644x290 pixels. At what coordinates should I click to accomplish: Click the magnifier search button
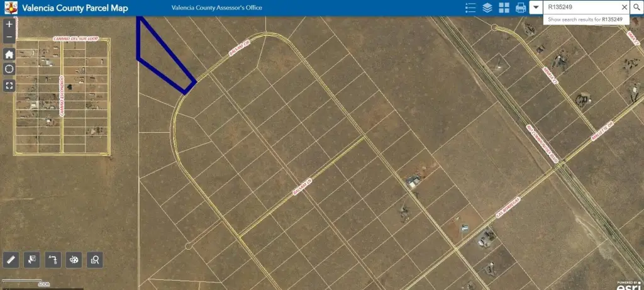click(637, 8)
